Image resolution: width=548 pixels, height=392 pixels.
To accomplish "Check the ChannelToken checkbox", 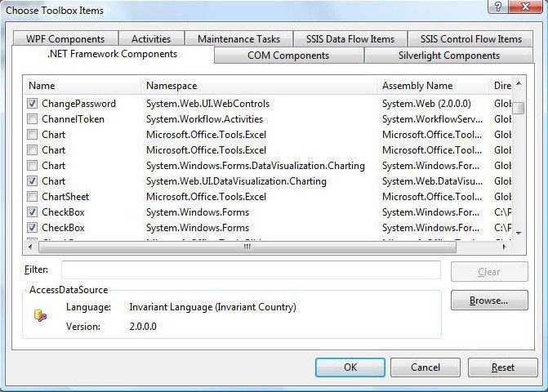I will click(32, 119).
